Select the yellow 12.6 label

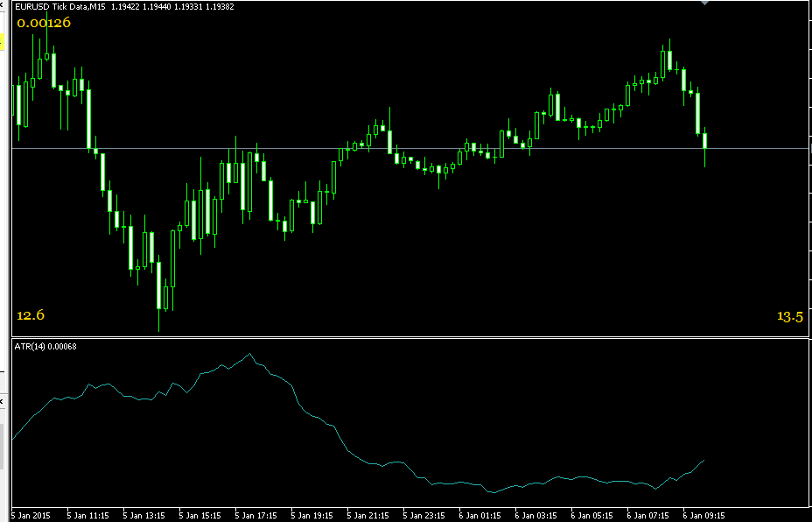point(31,315)
